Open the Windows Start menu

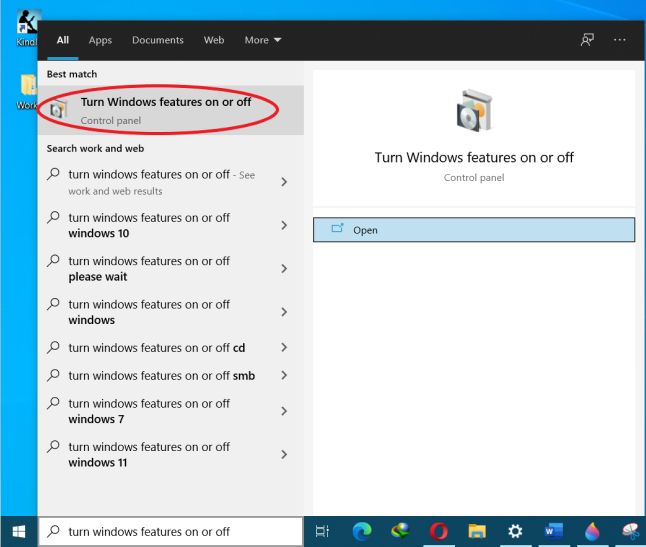point(19,531)
